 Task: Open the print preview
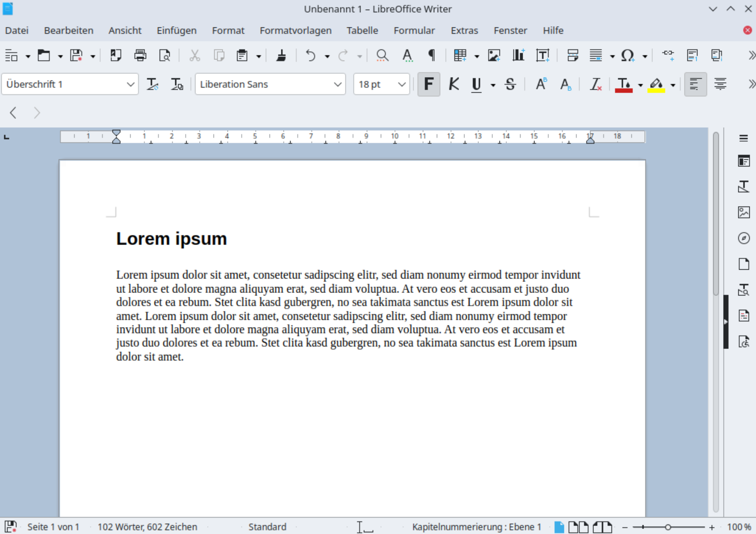coord(165,55)
